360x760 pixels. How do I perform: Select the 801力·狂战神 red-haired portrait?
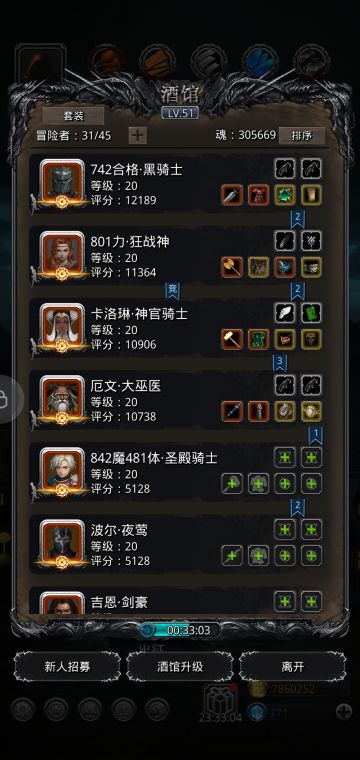(x=62, y=255)
